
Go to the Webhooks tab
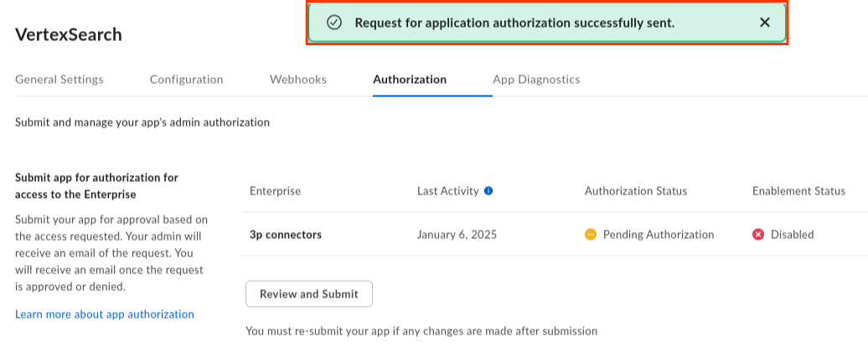click(x=298, y=80)
